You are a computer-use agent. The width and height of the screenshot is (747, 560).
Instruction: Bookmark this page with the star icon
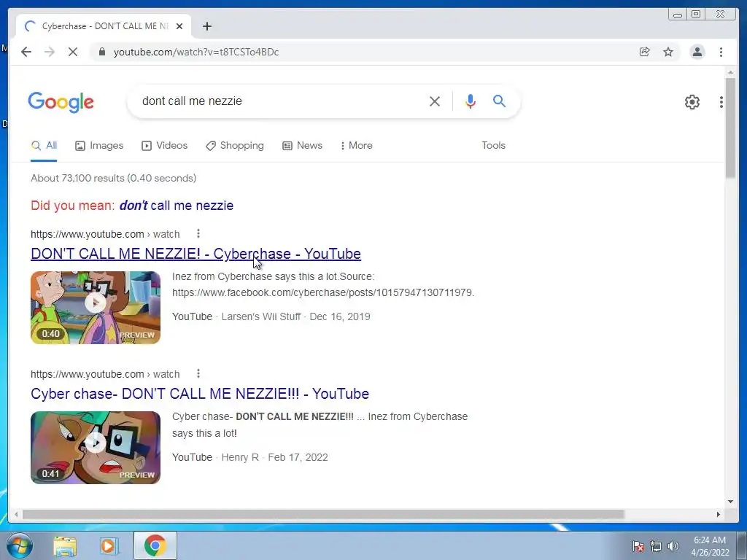pos(668,52)
